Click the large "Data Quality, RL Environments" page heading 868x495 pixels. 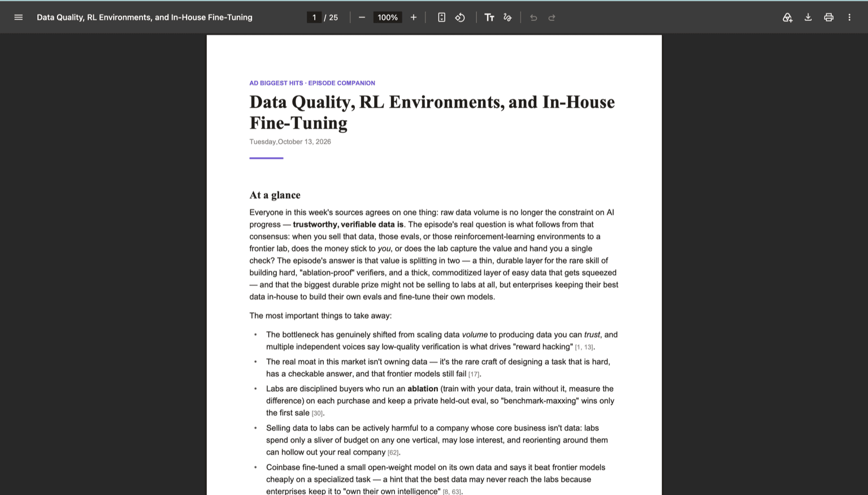[432, 112]
